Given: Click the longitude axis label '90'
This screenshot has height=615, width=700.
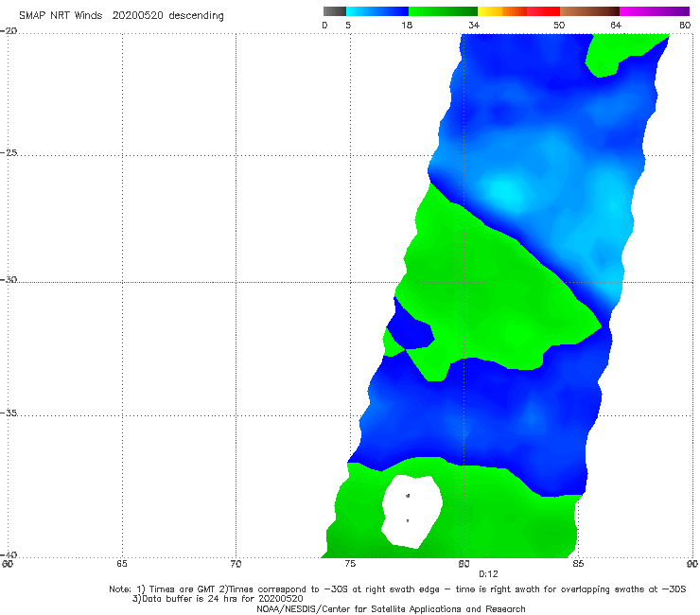Looking at the screenshot, I should click(x=692, y=564).
